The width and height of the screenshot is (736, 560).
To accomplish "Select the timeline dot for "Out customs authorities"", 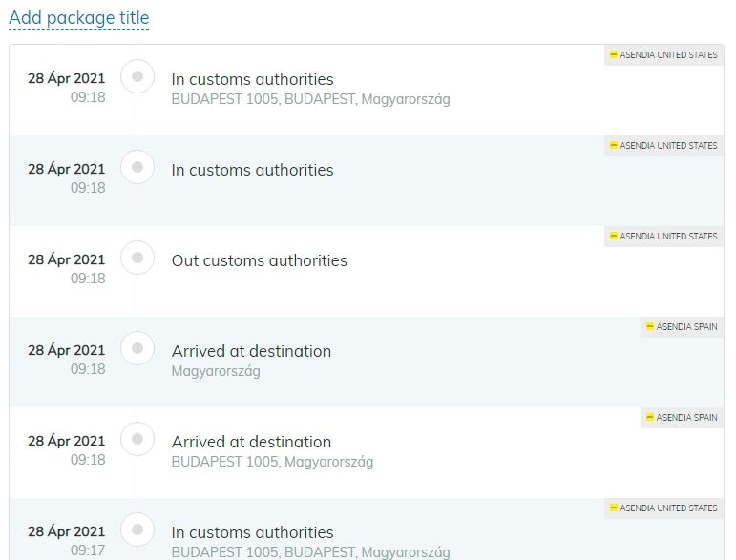I will (x=137, y=258).
